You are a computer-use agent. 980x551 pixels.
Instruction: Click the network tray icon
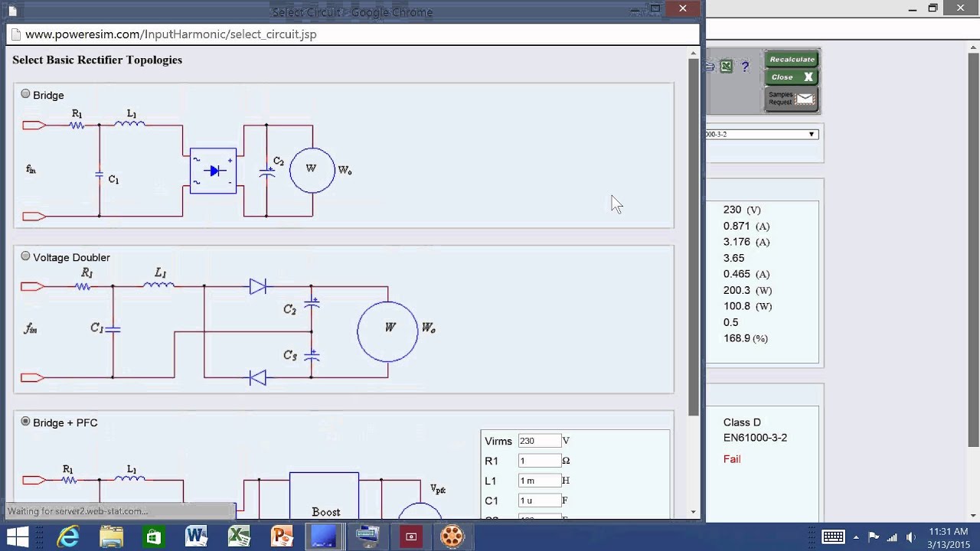pyautogui.click(x=892, y=536)
